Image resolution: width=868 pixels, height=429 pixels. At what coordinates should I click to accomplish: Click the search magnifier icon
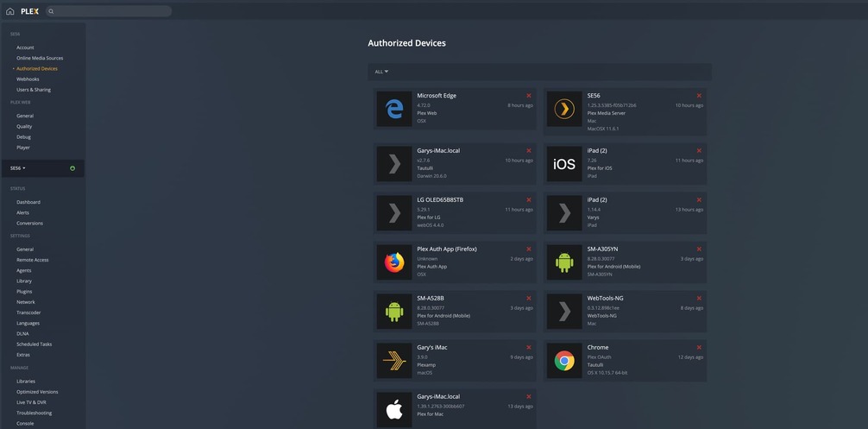pyautogui.click(x=51, y=11)
